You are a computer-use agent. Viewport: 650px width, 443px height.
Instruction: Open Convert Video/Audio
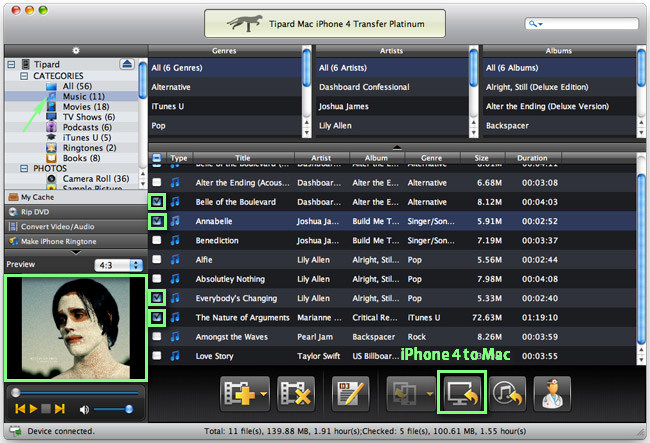point(75,227)
